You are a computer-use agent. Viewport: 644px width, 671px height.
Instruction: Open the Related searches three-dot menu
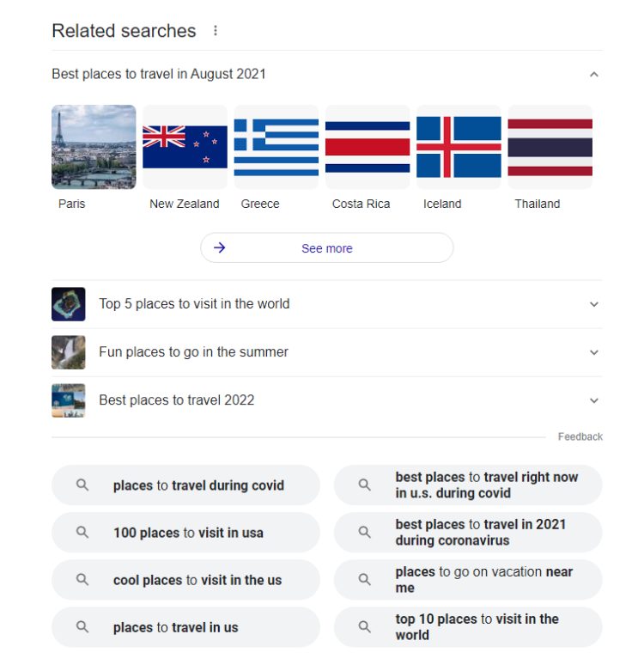point(216,31)
